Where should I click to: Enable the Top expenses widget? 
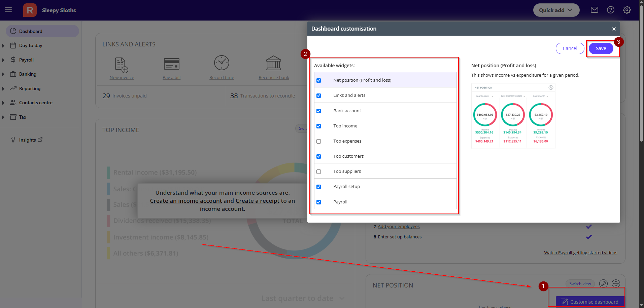(318, 141)
